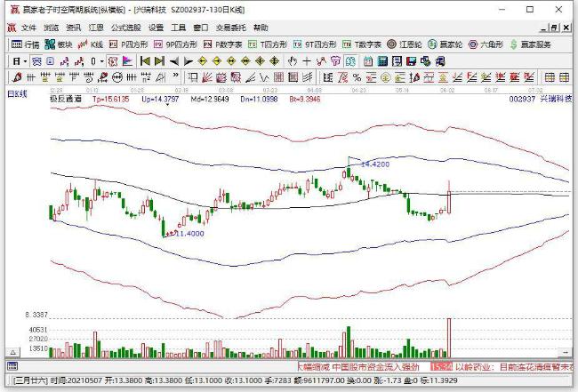
Task: Step chart back with black left arrow
Action: pyautogui.click(x=174, y=61)
